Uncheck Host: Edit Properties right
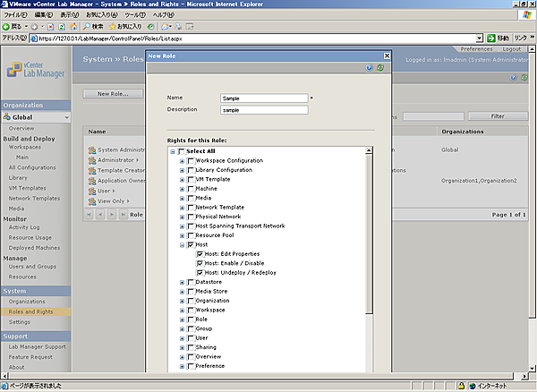537x392 pixels. [x=200, y=254]
